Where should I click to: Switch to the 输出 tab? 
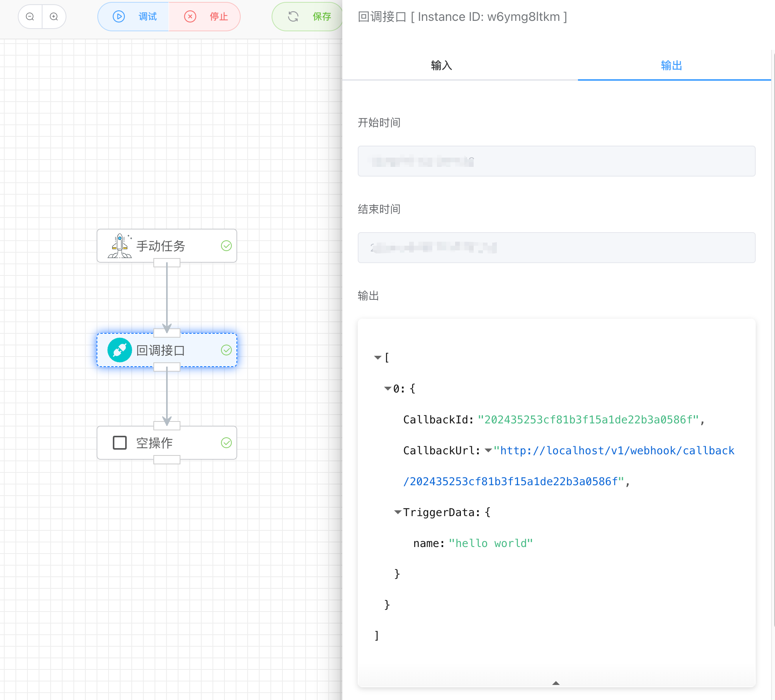(671, 65)
